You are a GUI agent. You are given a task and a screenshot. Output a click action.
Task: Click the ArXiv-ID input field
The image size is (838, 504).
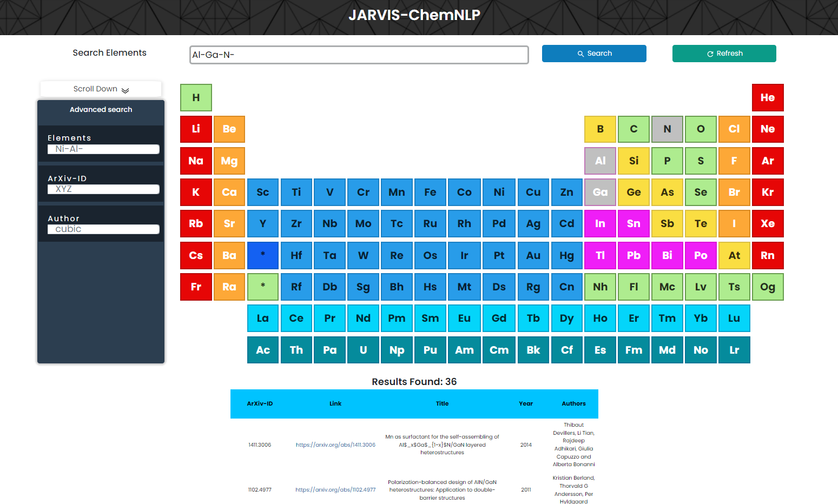point(103,189)
